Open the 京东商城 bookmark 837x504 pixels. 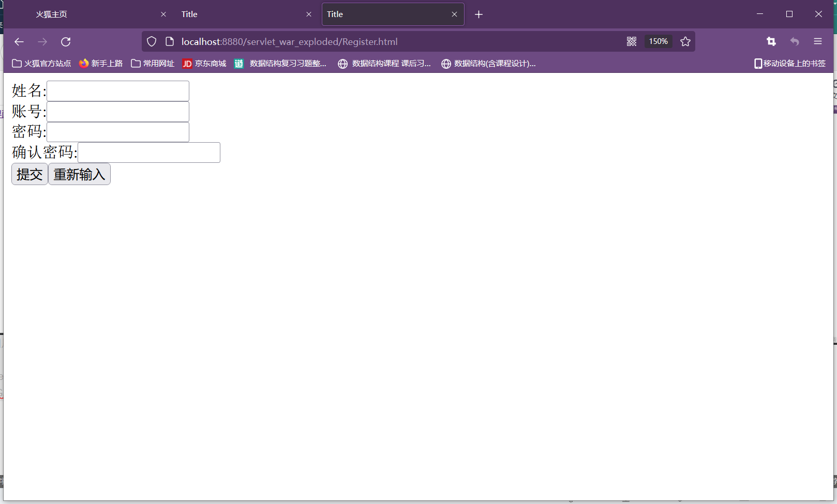click(x=204, y=64)
